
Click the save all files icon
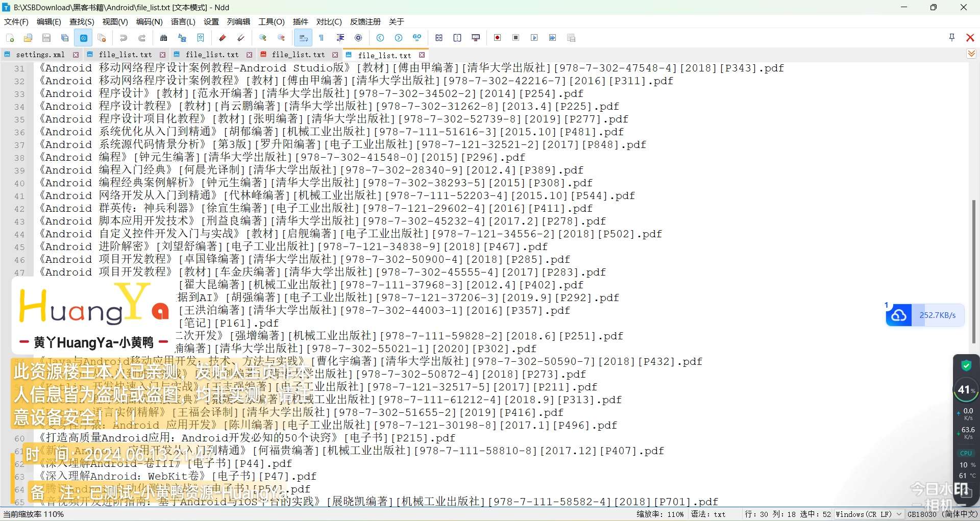pos(65,38)
